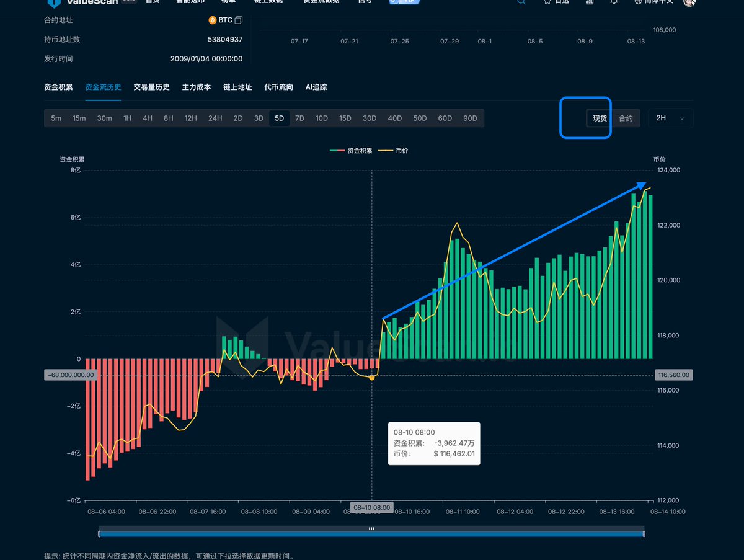Open the 资金积累 tab
The height and width of the screenshot is (560, 744).
[x=58, y=87]
